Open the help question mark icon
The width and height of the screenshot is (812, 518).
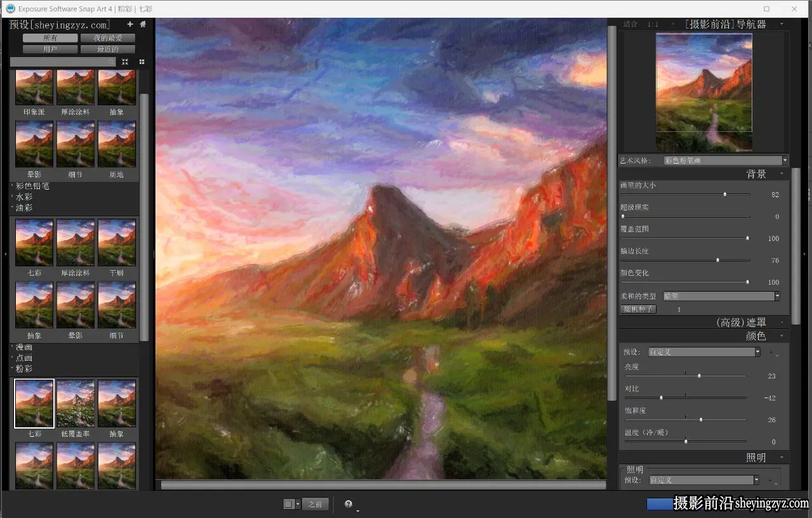[348, 504]
